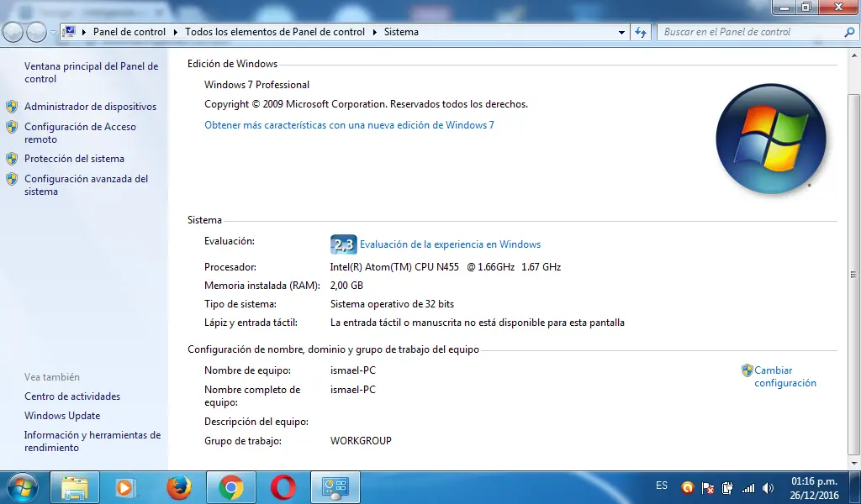Click the 2,00 GB RAM value
The width and height of the screenshot is (861, 504).
[x=346, y=286]
